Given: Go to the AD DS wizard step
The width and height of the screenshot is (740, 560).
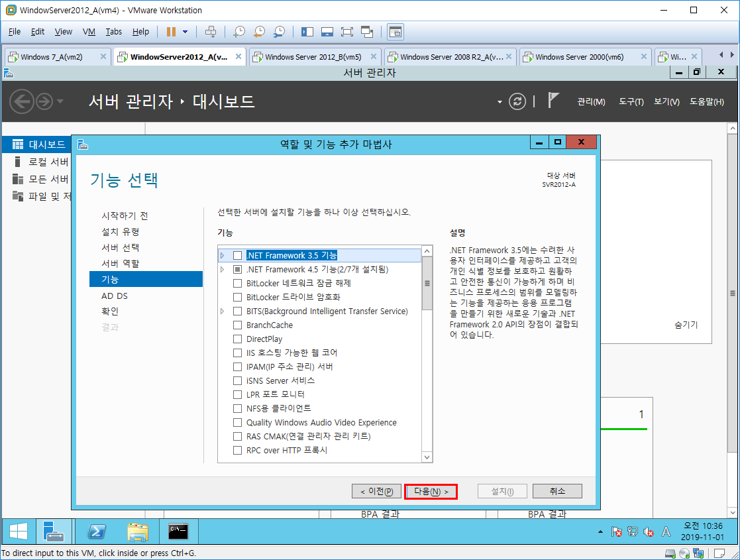Looking at the screenshot, I should 114,296.
